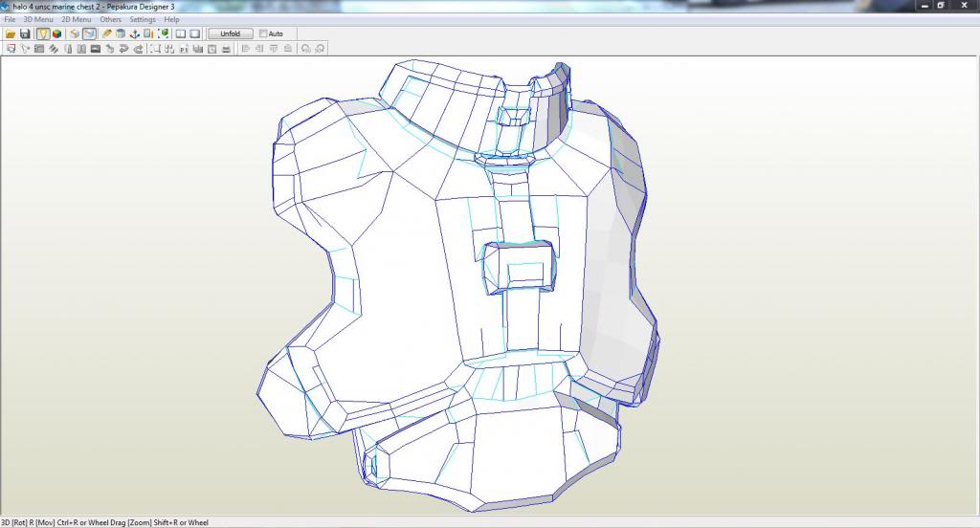Open the 3D Menu
Image resolution: width=980 pixels, height=528 pixels.
pyautogui.click(x=38, y=19)
